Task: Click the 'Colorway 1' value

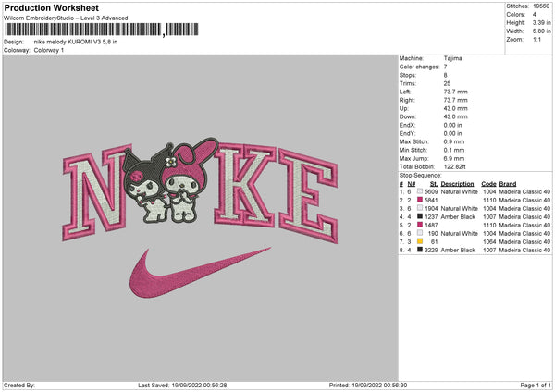Action: (x=49, y=50)
